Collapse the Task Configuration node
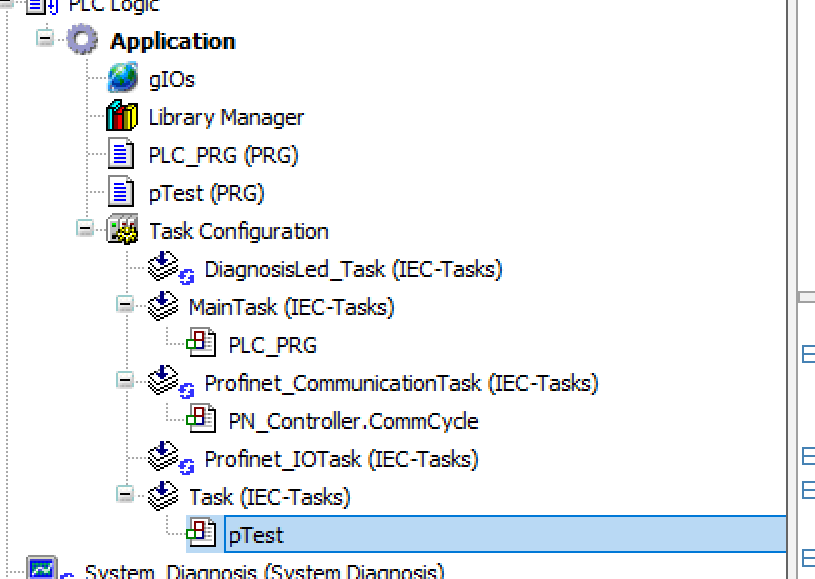 [85, 229]
